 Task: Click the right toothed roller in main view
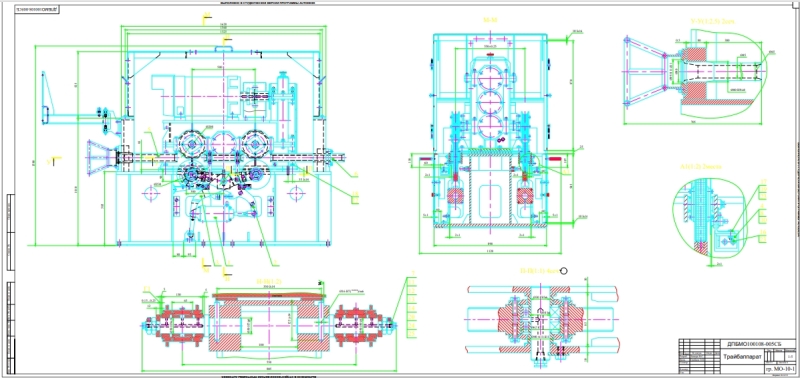tap(254, 144)
